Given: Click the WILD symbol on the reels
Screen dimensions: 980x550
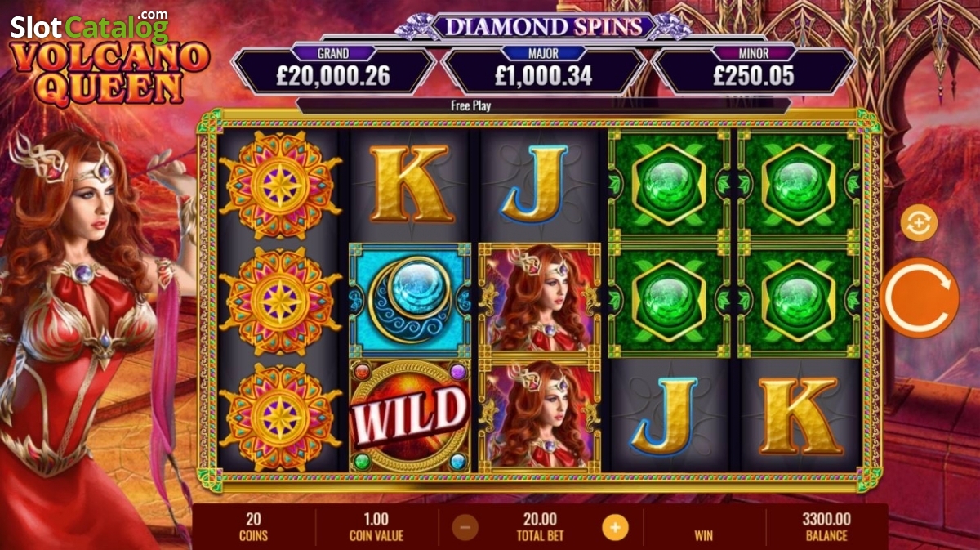Looking at the screenshot, I should pos(410,415).
